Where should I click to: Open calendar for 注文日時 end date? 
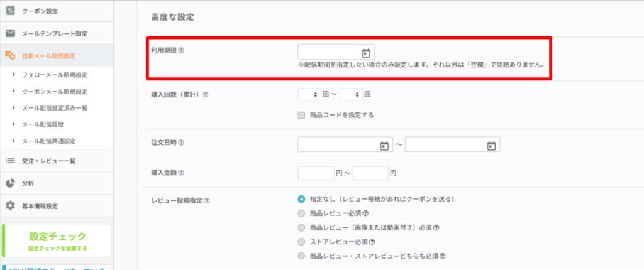(x=491, y=145)
